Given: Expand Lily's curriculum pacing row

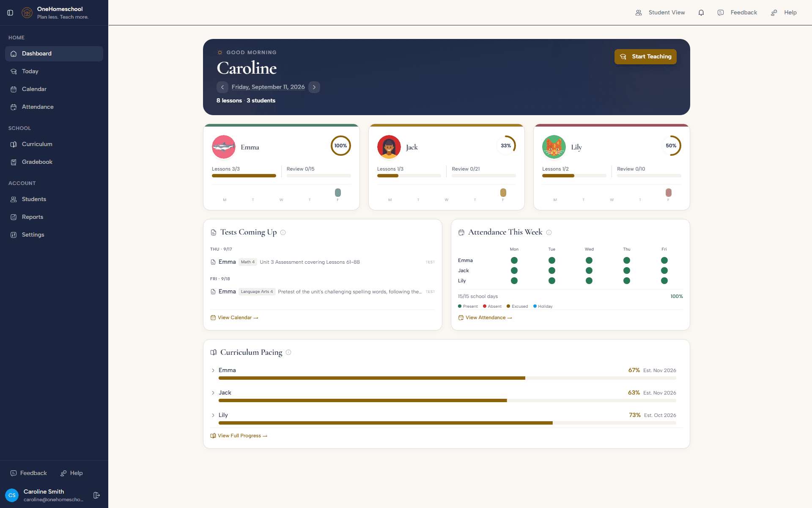Looking at the screenshot, I should point(213,415).
